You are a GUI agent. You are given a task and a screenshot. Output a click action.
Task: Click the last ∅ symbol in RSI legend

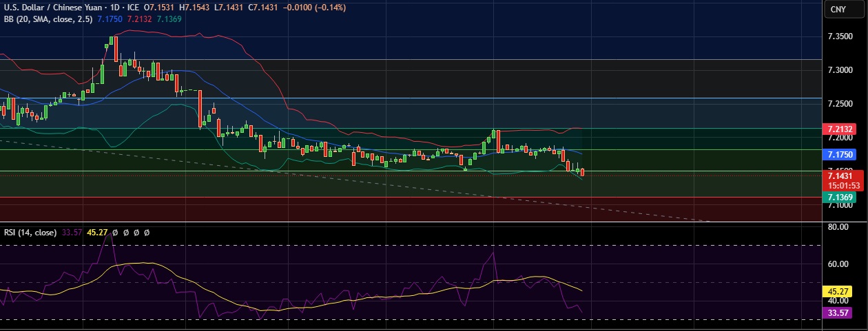point(147,233)
